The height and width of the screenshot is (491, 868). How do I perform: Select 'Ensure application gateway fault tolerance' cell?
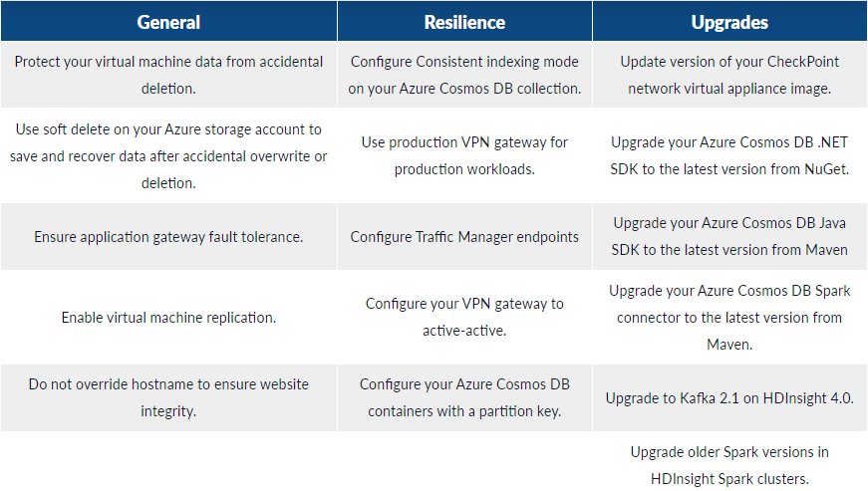pos(168,237)
